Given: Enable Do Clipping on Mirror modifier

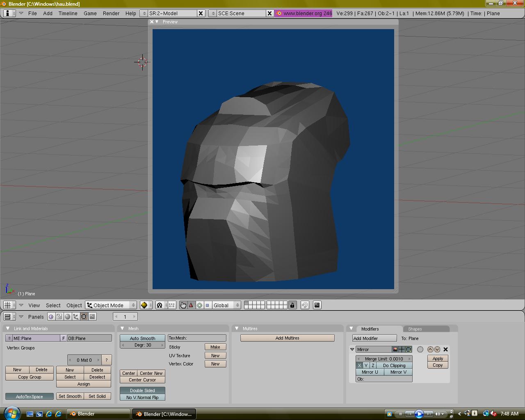Looking at the screenshot, I should (x=394, y=365).
